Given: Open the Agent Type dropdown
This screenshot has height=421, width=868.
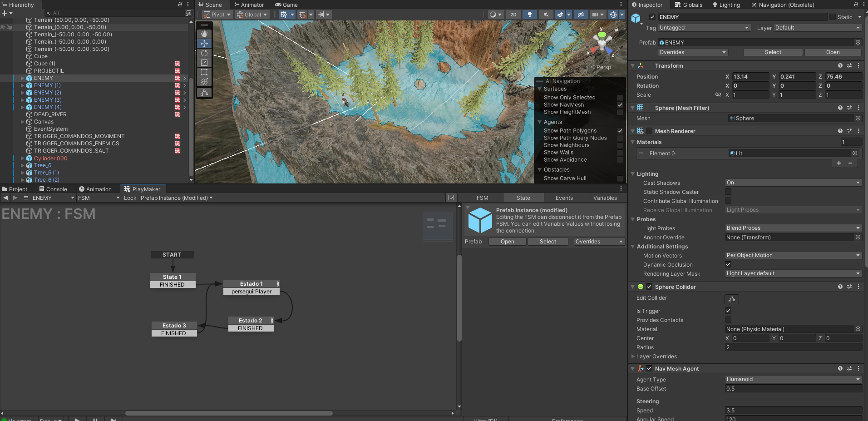Looking at the screenshot, I should [793, 379].
